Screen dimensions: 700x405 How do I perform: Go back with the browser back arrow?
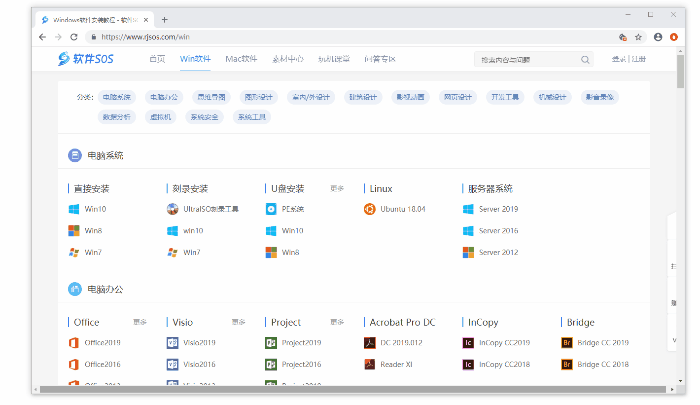click(42, 37)
